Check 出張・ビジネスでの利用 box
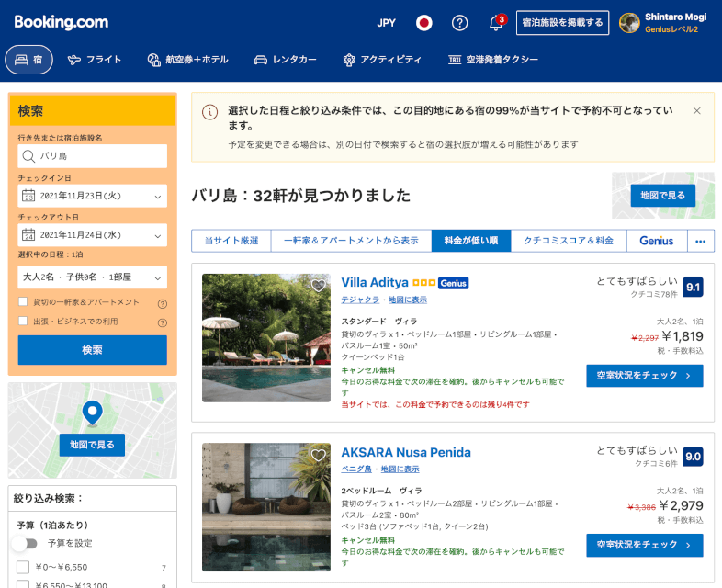The height and width of the screenshot is (588, 722). [23, 321]
